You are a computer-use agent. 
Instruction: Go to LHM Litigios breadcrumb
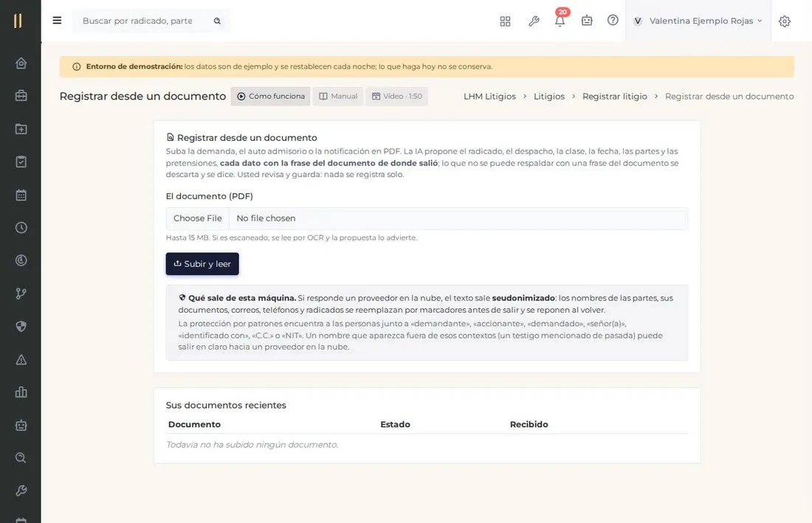click(x=489, y=96)
